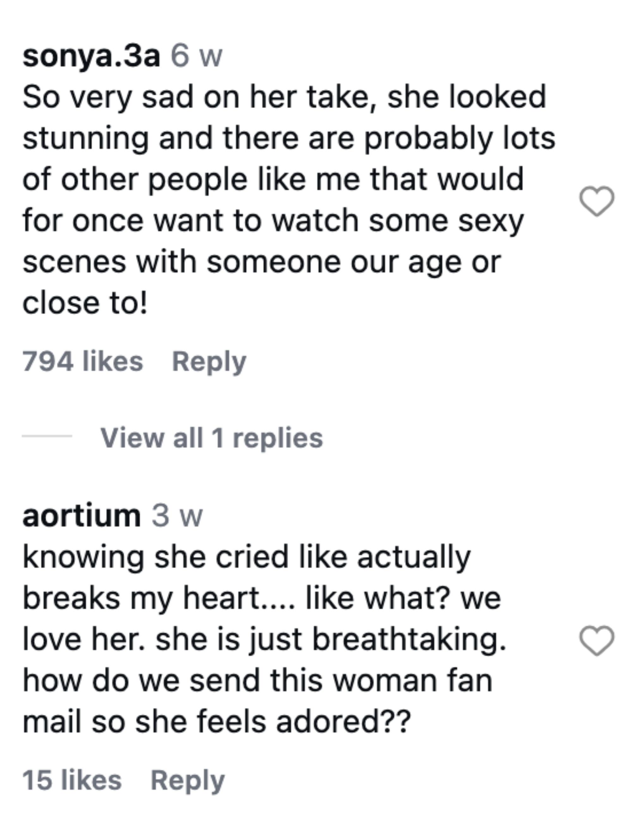The width and height of the screenshot is (632, 840).
Task: Tap the heart on aortium's comment
Action: (596, 640)
